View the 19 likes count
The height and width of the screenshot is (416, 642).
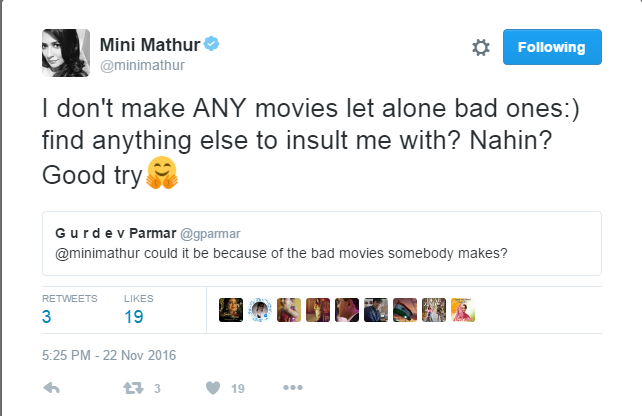point(134,317)
